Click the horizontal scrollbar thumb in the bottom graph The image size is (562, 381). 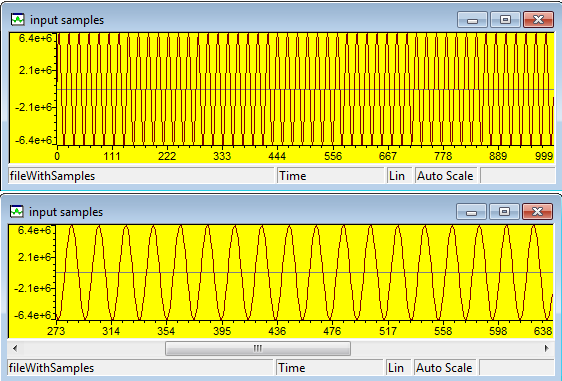258,348
